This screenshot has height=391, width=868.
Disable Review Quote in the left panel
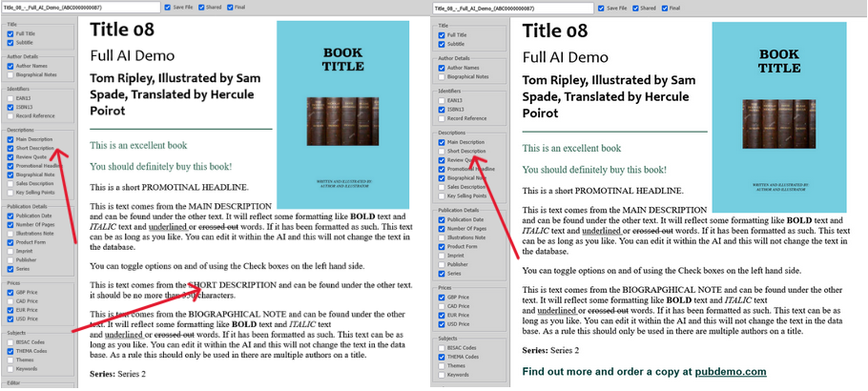coord(10,157)
